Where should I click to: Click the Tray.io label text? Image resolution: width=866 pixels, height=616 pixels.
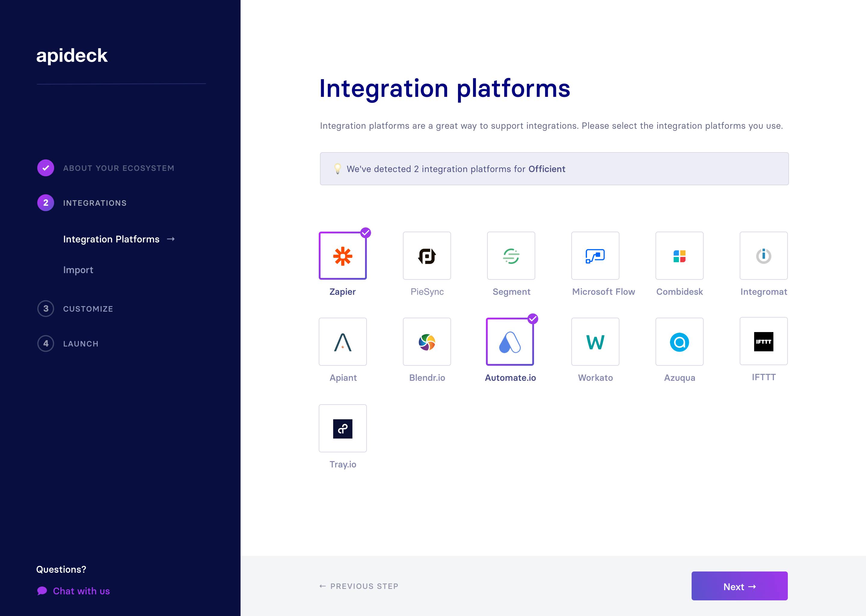coord(343,464)
